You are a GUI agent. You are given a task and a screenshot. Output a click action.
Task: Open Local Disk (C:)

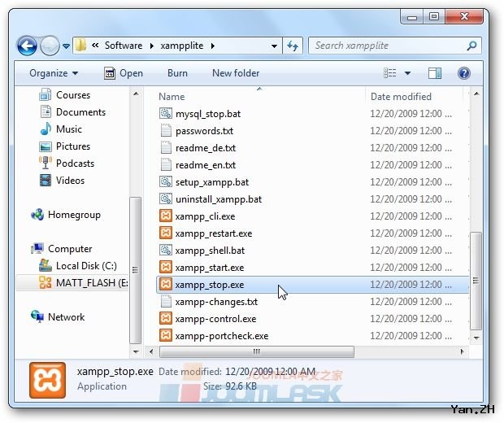pos(78,266)
